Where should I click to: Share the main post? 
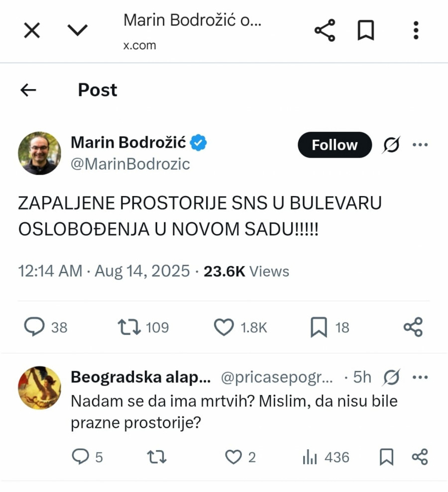pos(413,327)
